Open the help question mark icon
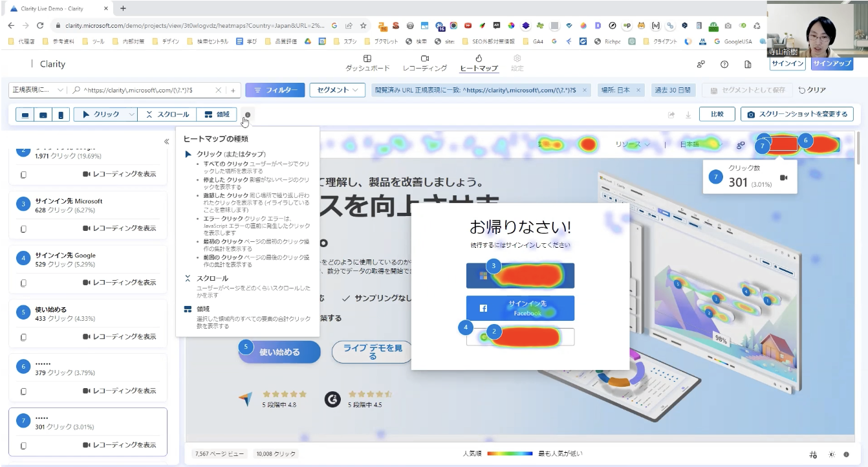Image resolution: width=868 pixels, height=467 pixels. (724, 64)
